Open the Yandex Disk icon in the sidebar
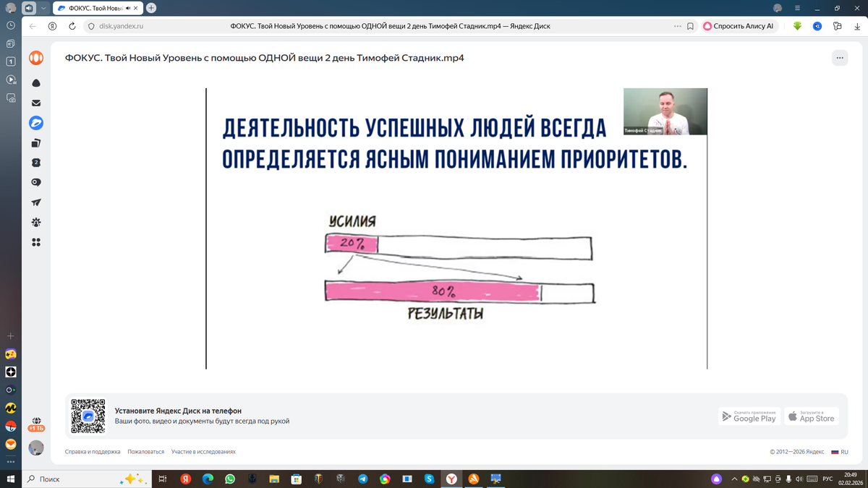 point(36,123)
